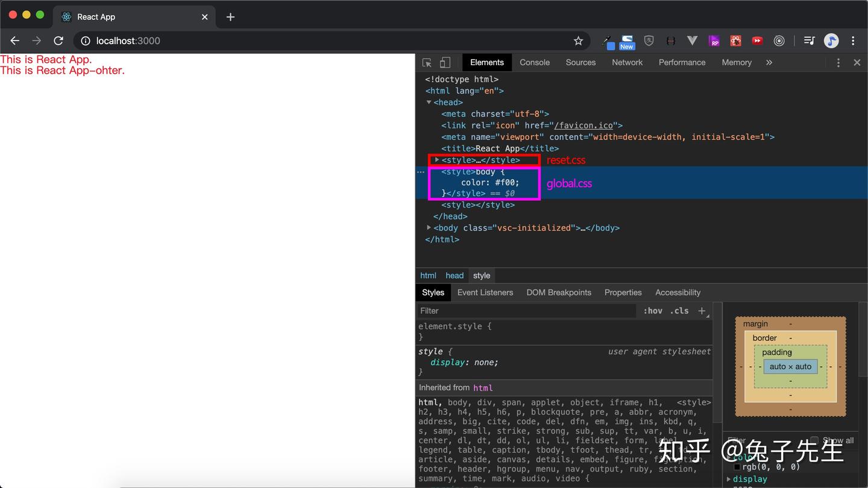Click the inspect element picker icon
The image size is (868, 488).
point(427,63)
